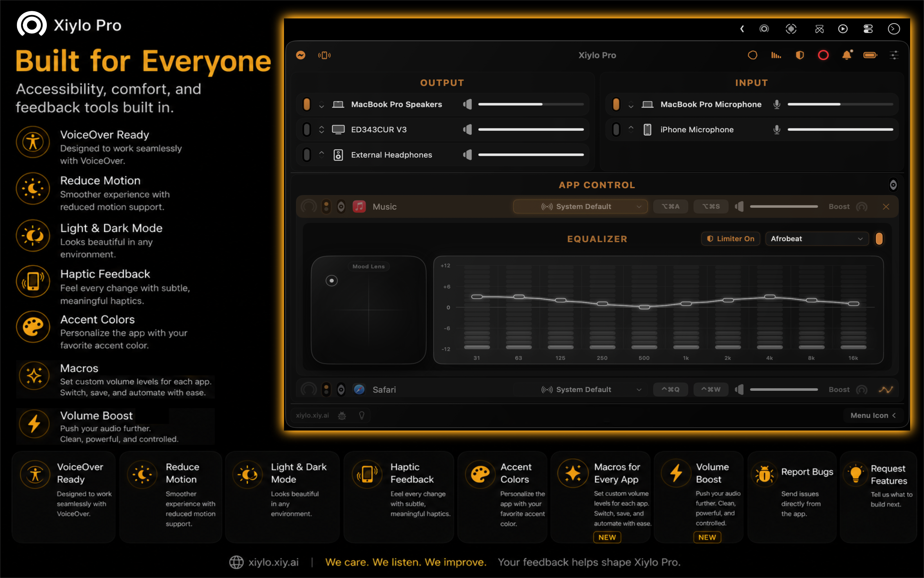Mute ED343CUR V3 speaker icon
Viewport: 924px width, 578px height.
[468, 130]
